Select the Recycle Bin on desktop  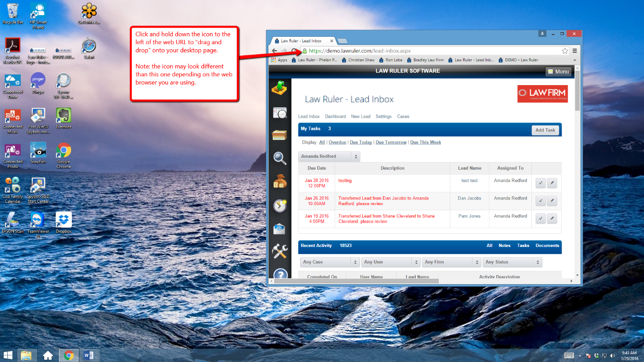pos(13,13)
